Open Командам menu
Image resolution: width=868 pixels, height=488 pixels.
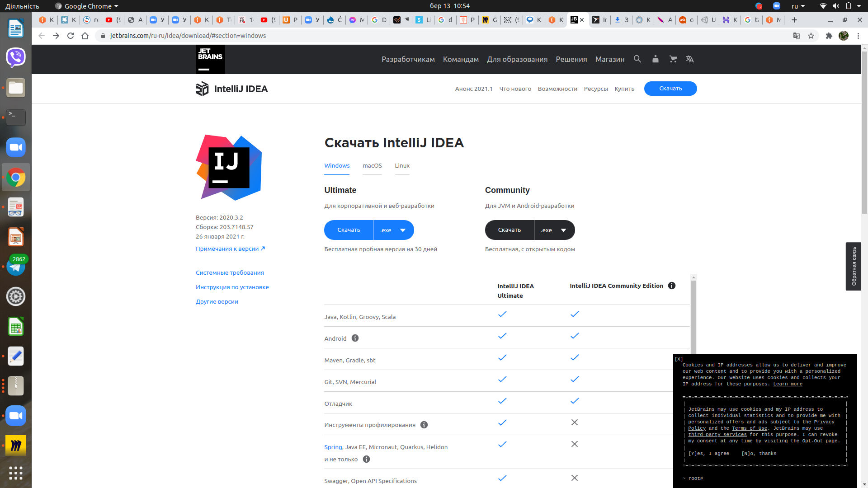pos(461,59)
